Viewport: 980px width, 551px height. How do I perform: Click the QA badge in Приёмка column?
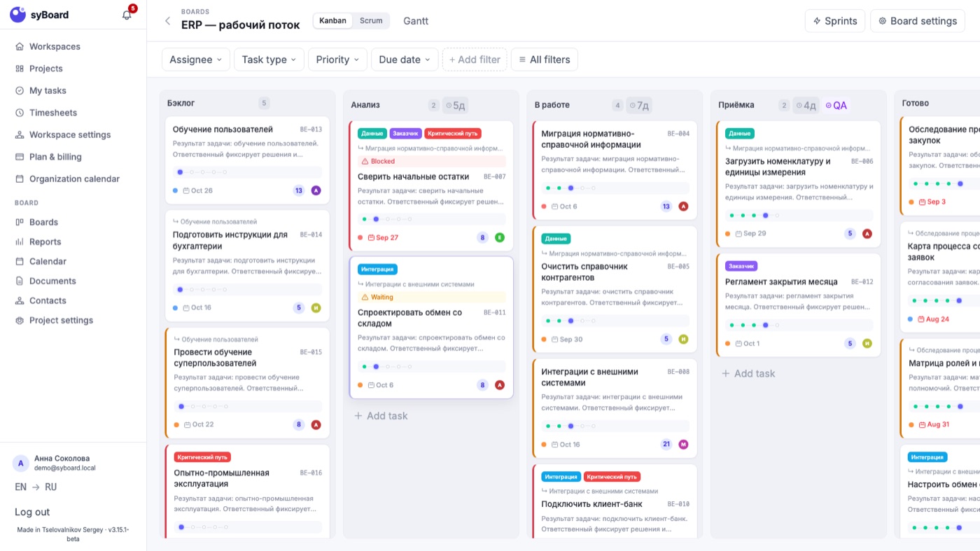coord(836,106)
